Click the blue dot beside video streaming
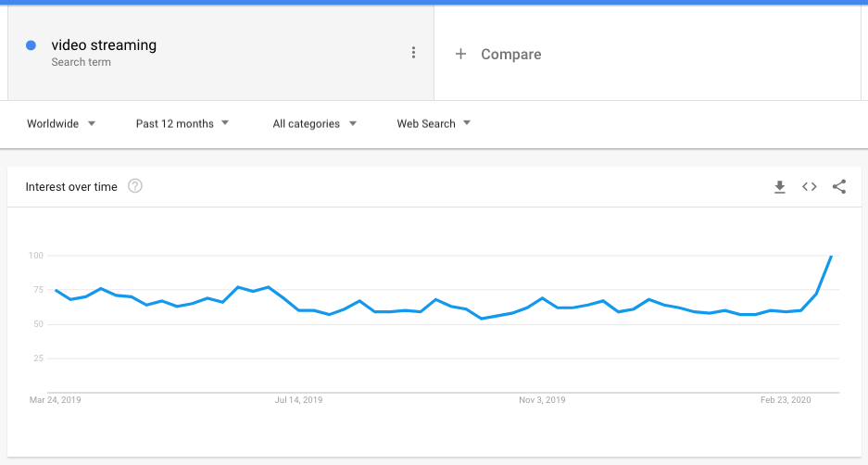The height and width of the screenshot is (465, 868). point(31,45)
